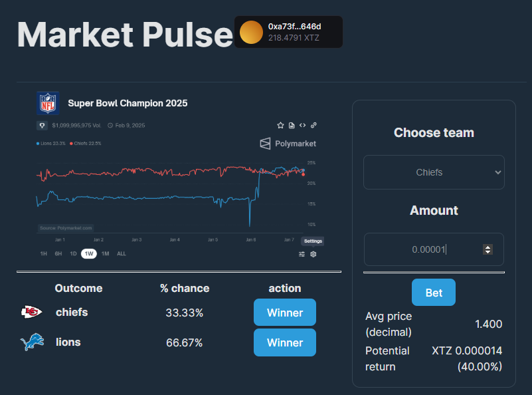Expand the Choose team dropdown
The image size is (532, 395).
point(434,172)
